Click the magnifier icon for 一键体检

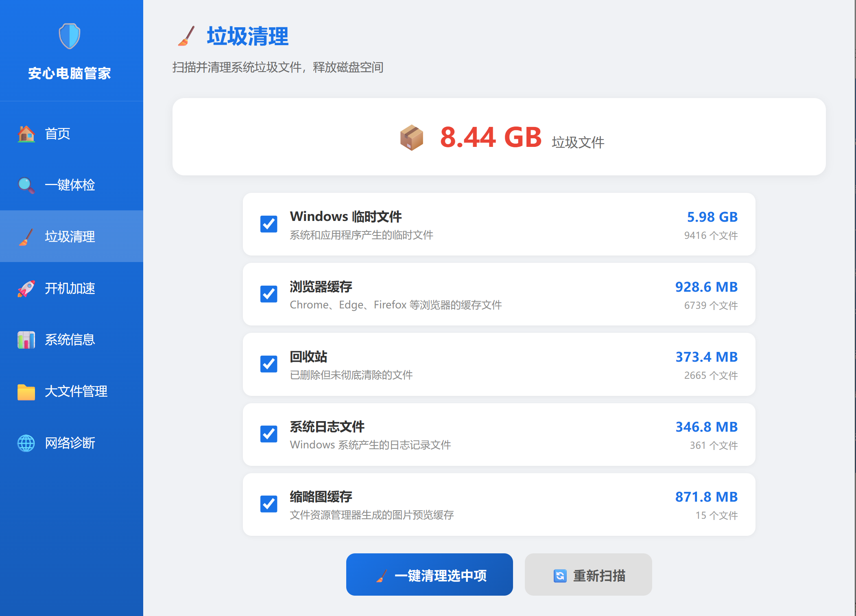[x=26, y=185]
